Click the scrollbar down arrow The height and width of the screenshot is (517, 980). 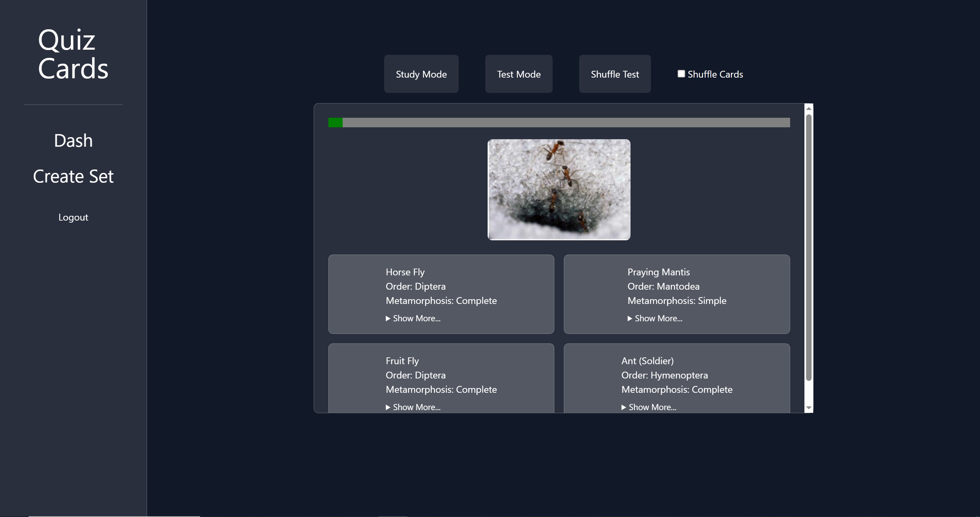coord(809,407)
